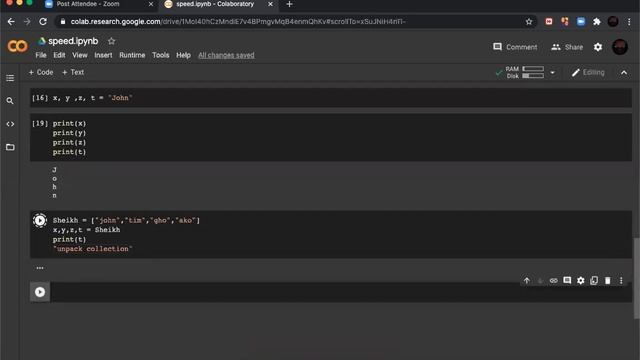
Task: Open the table of contents sidebar
Action: [x=10, y=78]
